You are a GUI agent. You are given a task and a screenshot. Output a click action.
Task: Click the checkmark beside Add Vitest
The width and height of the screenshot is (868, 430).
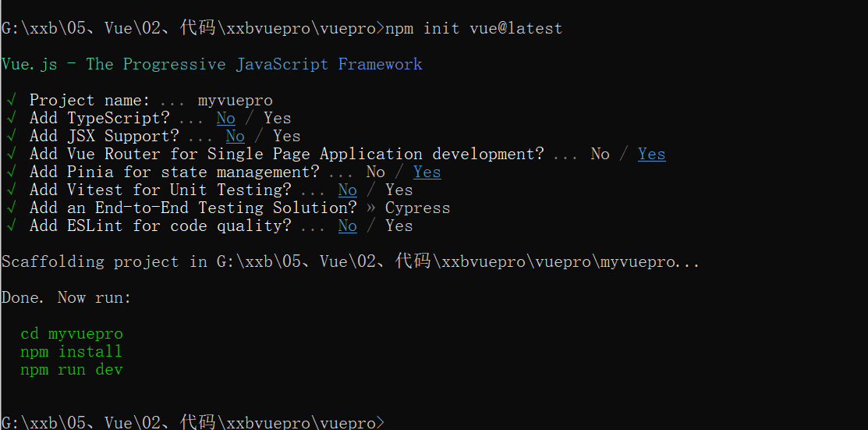click(x=11, y=190)
